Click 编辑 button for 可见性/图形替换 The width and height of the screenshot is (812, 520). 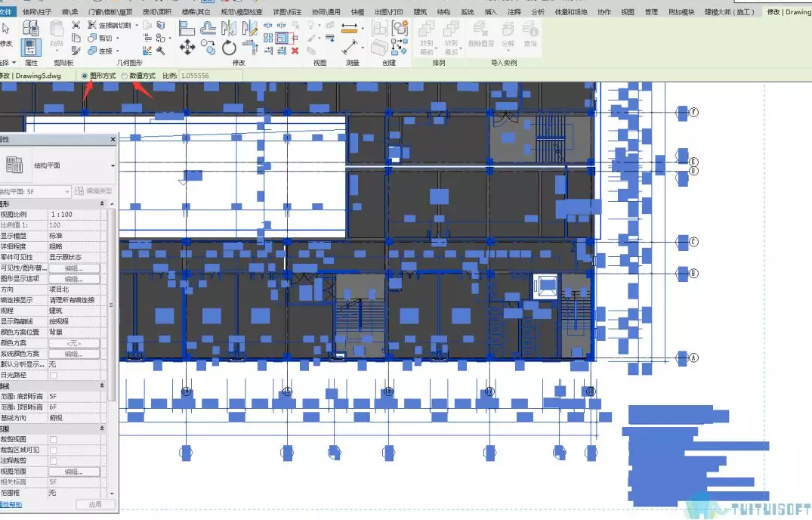pyautogui.click(x=74, y=268)
